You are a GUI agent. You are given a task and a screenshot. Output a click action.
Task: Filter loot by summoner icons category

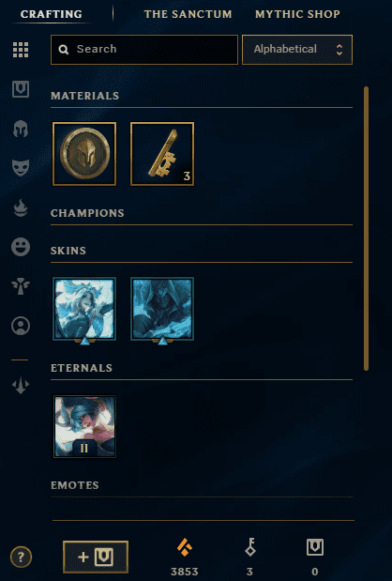click(x=21, y=326)
